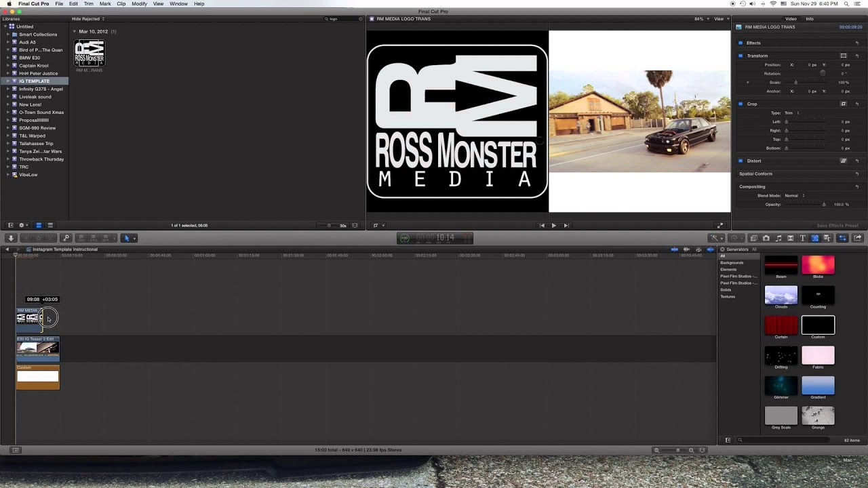The image size is (868, 488).
Task: Collapse the Untitled library triangle
Action: click(x=5, y=26)
